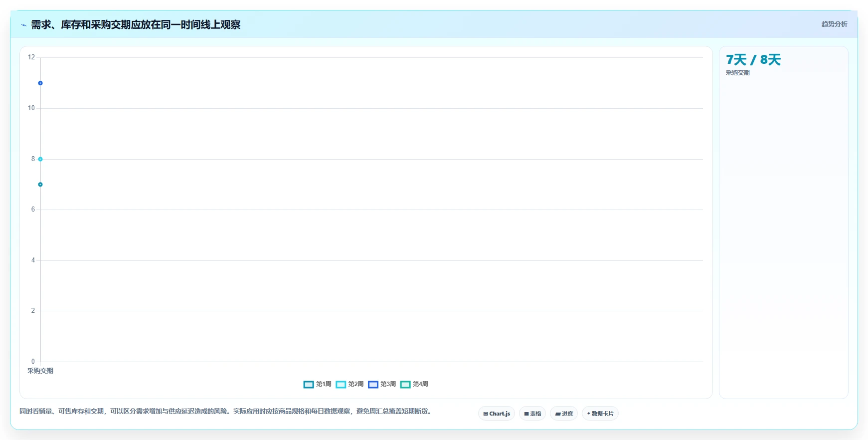Click the chart data point at value 7
The image size is (868, 440).
(x=40, y=185)
